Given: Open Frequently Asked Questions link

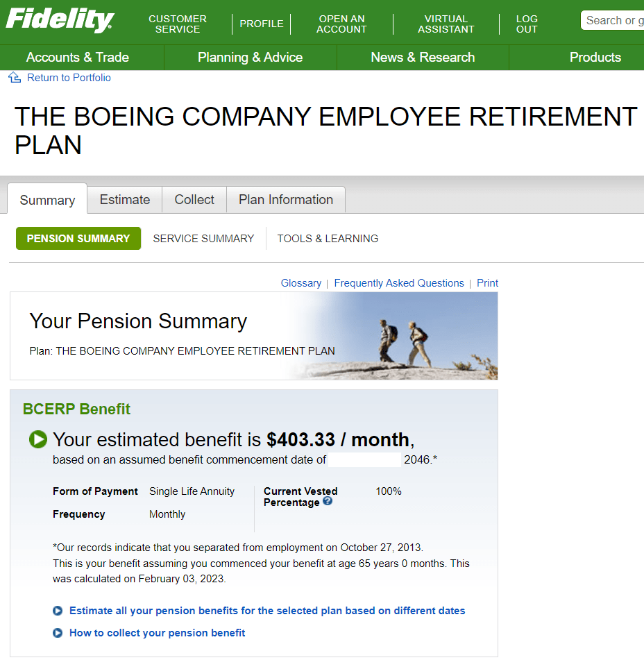Looking at the screenshot, I should 399,283.
